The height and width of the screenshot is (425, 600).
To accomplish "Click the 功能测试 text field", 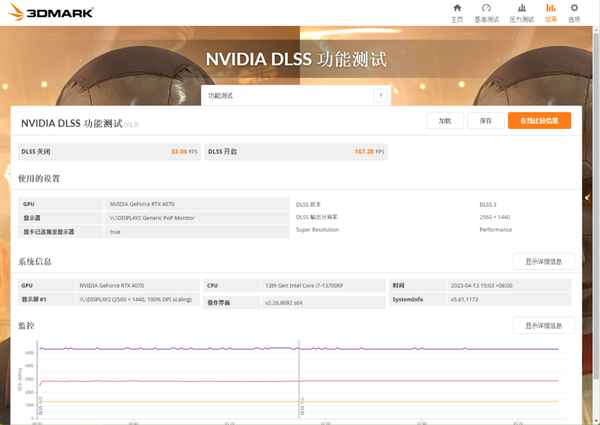I will 286,96.
